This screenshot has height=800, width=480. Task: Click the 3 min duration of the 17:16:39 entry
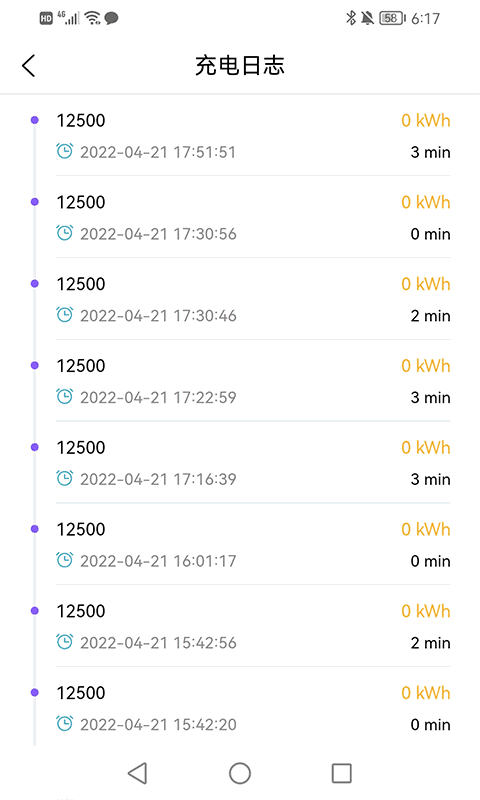(431, 480)
